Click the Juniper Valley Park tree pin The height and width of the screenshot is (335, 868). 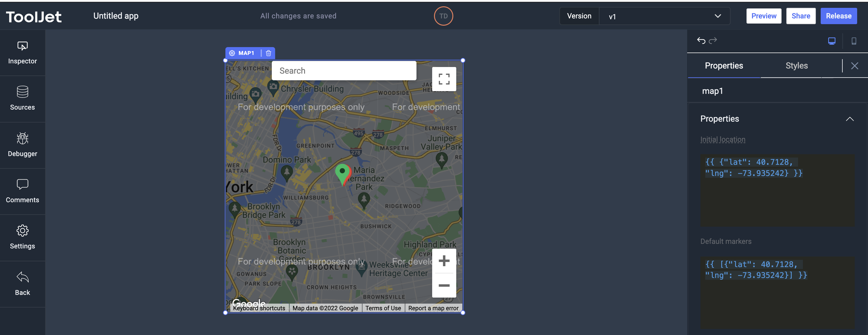442,160
